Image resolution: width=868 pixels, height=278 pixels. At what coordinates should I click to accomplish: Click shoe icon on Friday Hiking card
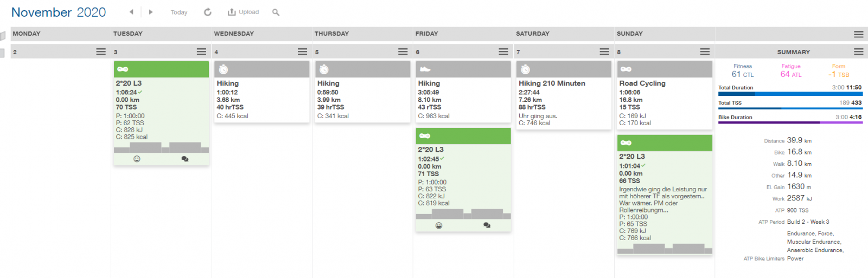[425, 69]
